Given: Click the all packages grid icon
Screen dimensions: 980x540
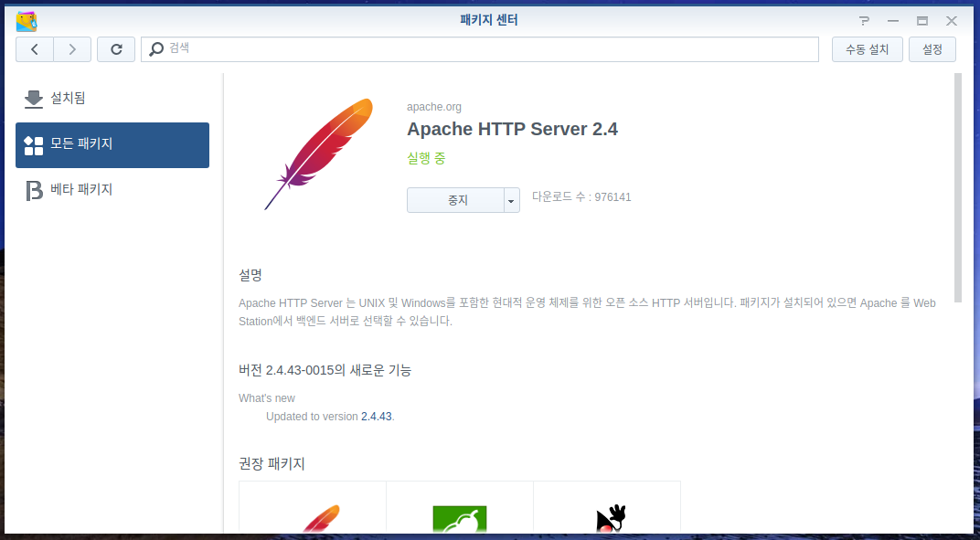Looking at the screenshot, I should (34, 145).
